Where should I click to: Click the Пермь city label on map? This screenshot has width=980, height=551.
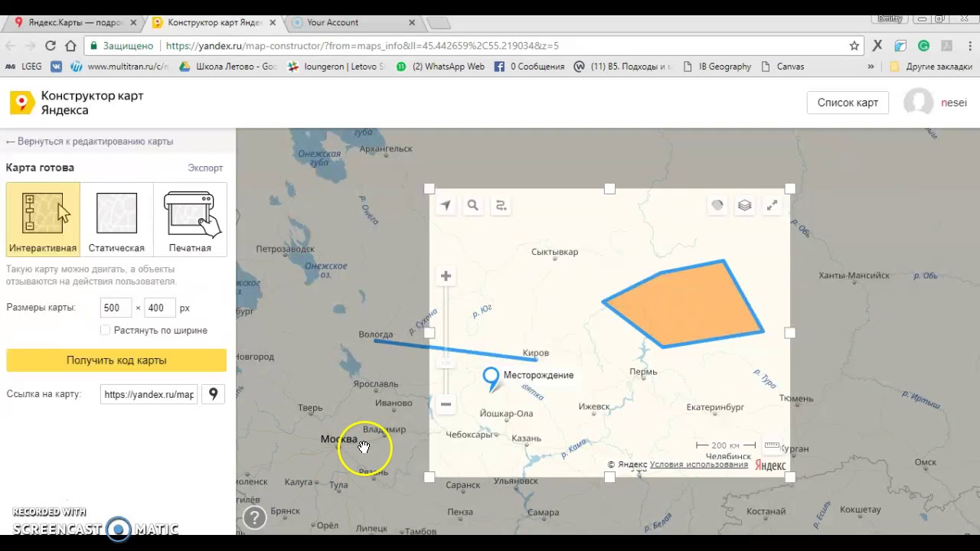[643, 372]
